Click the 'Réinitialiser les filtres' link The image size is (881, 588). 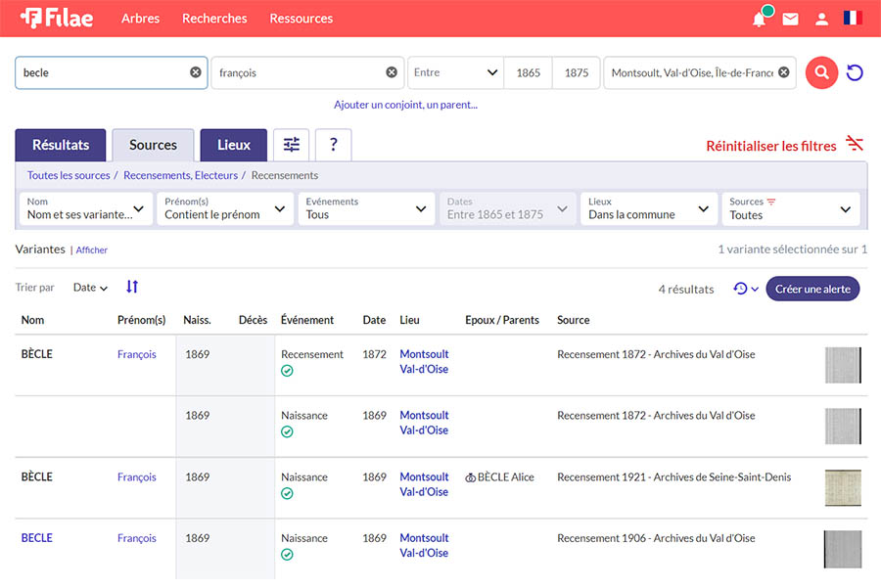771,146
